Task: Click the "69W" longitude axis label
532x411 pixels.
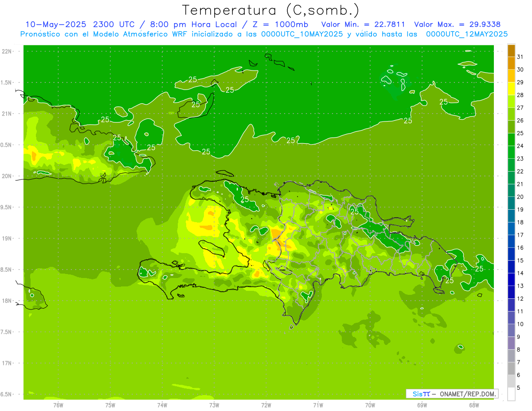Action: (422, 405)
